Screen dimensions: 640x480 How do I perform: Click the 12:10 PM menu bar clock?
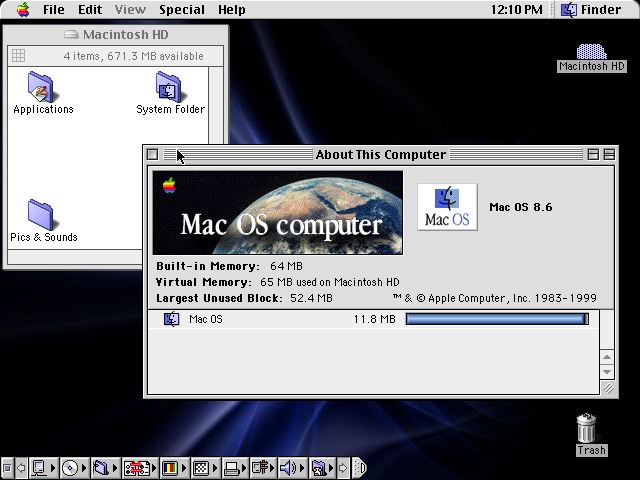pyautogui.click(x=516, y=9)
